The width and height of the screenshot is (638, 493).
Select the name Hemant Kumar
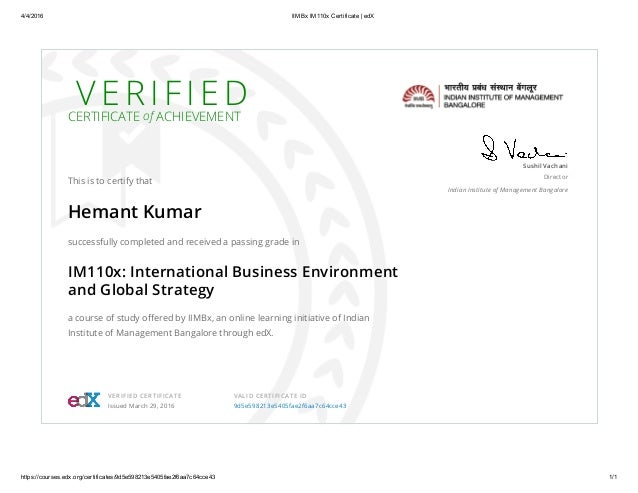pyautogui.click(x=135, y=212)
